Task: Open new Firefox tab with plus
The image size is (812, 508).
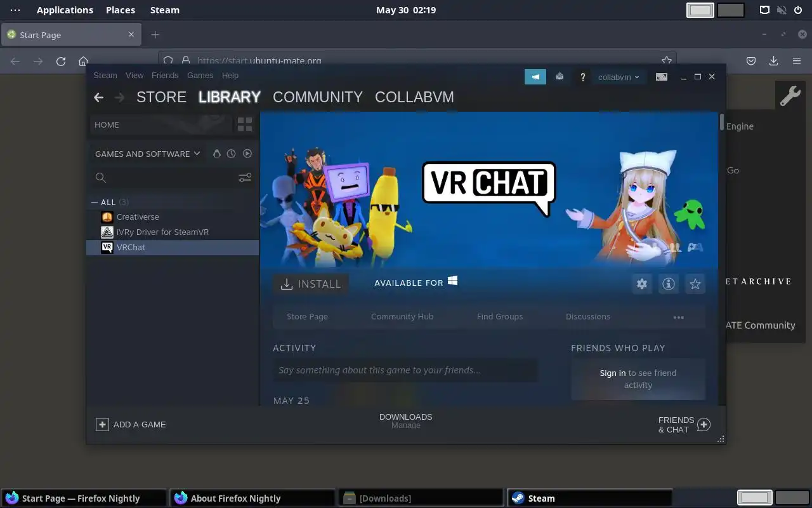Action: click(155, 35)
